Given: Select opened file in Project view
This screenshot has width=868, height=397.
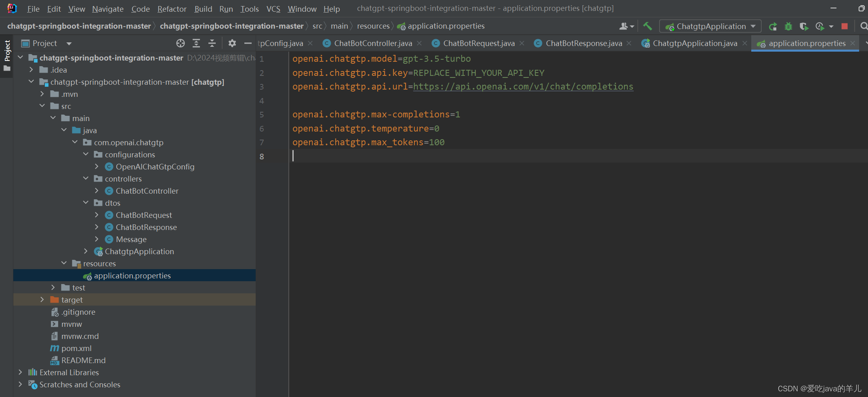Looking at the screenshot, I should [x=180, y=43].
